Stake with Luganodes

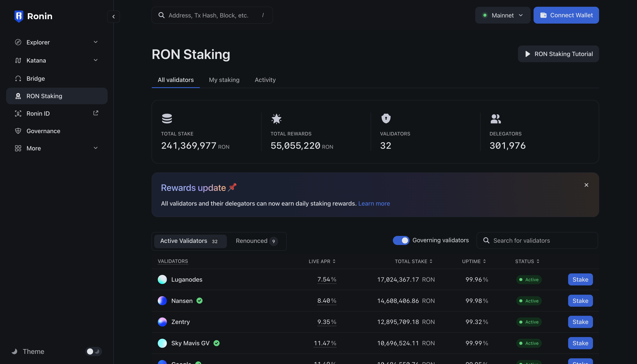[x=580, y=279]
